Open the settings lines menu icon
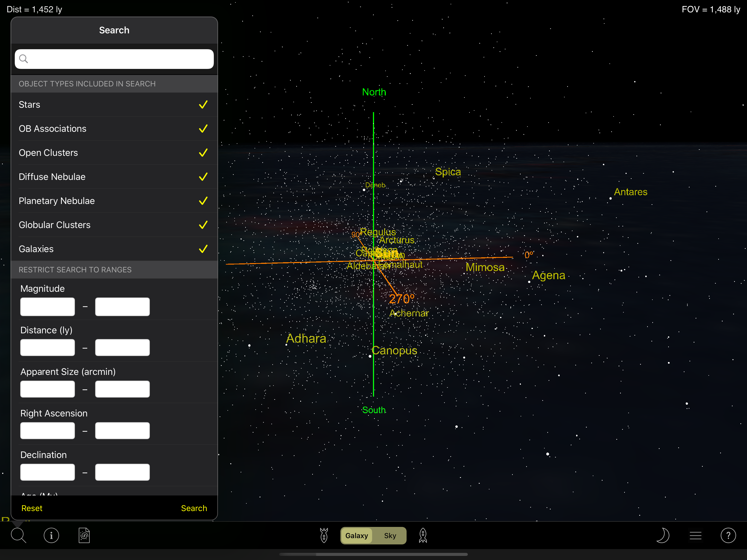The width and height of the screenshot is (747, 560). tap(695, 535)
